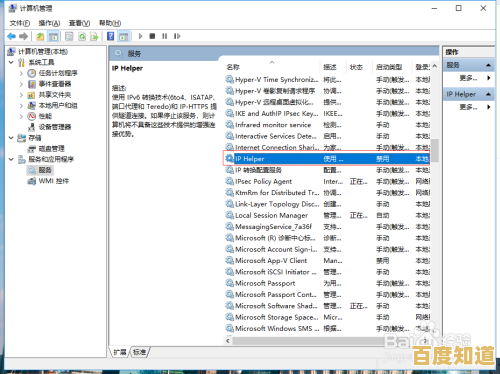Expand the 事件查看器 tree node
Image resolution: width=500 pixels, height=374 pixels.
21,84
